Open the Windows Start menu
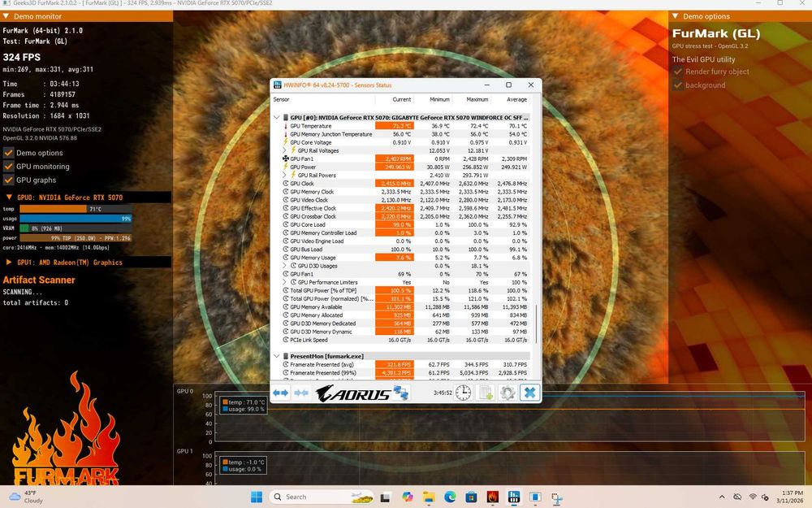Image resolution: width=812 pixels, height=508 pixels. click(x=257, y=497)
